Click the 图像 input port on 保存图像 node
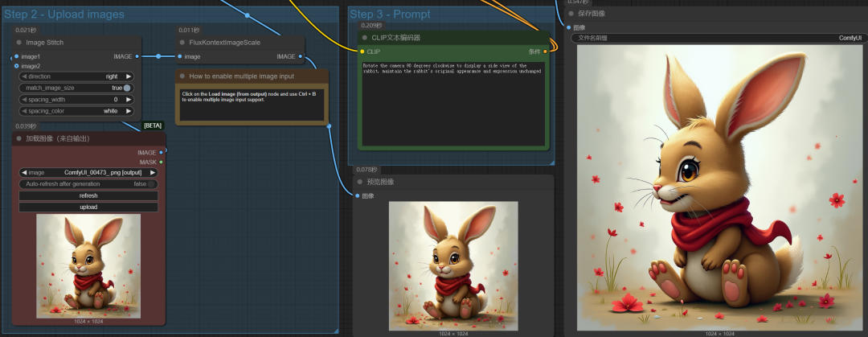868x337 pixels. pyautogui.click(x=568, y=27)
